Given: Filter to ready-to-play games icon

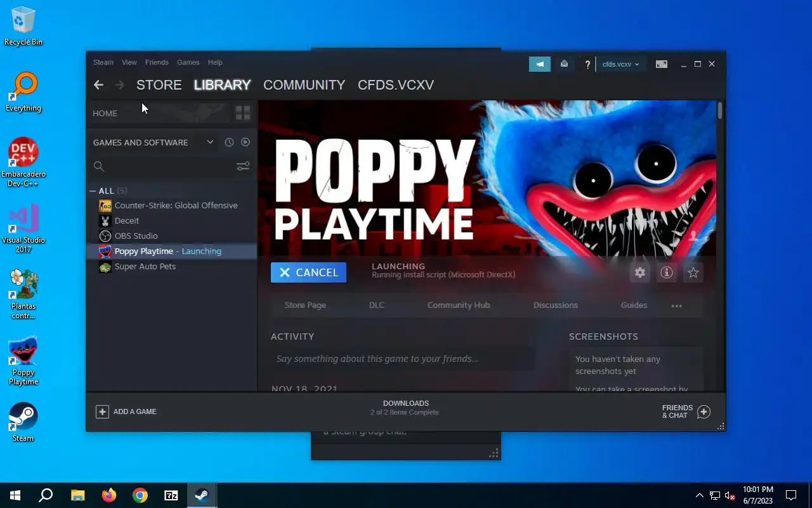Looking at the screenshot, I should [246, 142].
